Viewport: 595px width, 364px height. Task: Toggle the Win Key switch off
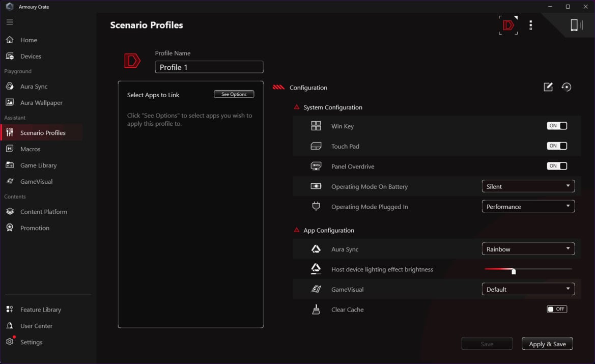(557, 126)
